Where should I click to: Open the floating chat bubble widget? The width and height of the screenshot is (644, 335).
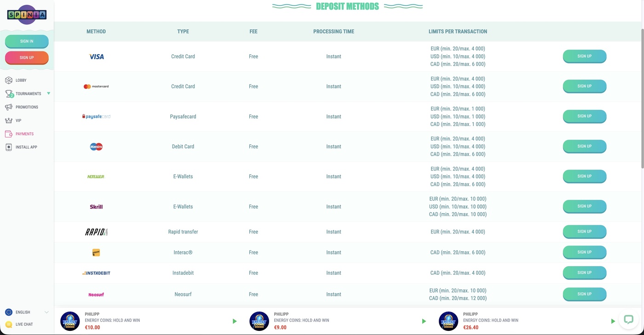pyautogui.click(x=628, y=320)
